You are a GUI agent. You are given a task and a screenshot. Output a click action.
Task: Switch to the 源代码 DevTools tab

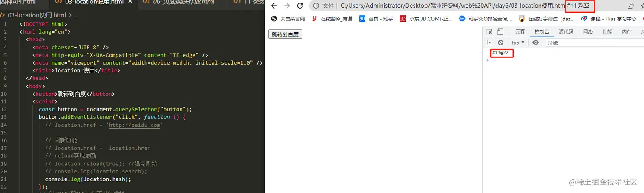pos(566,32)
